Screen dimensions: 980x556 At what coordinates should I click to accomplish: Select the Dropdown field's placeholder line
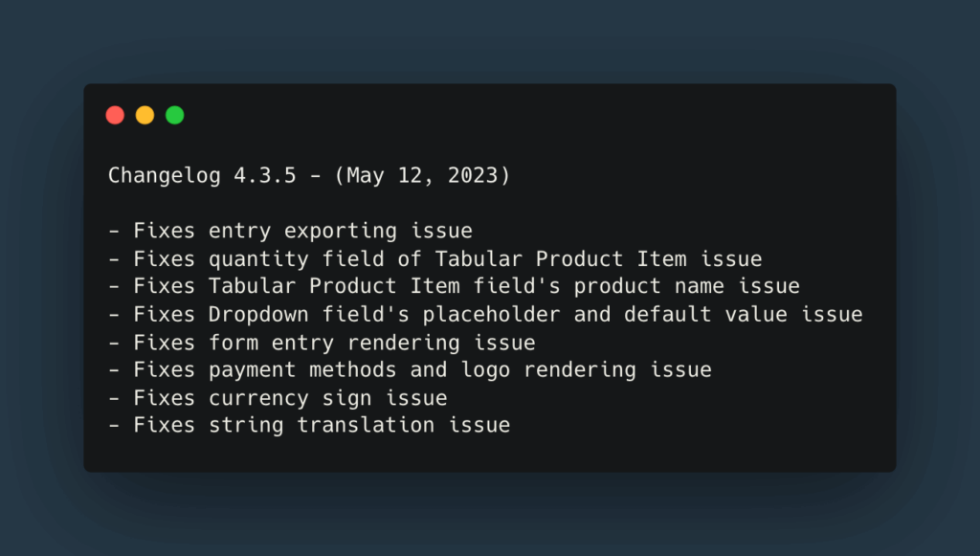tap(485, 314)
